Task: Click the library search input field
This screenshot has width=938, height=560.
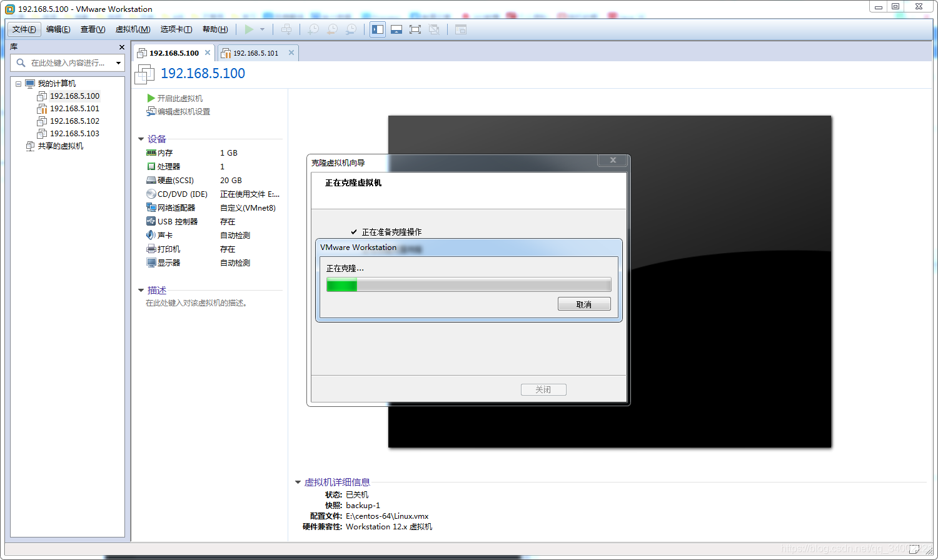Action: point(68,62)
